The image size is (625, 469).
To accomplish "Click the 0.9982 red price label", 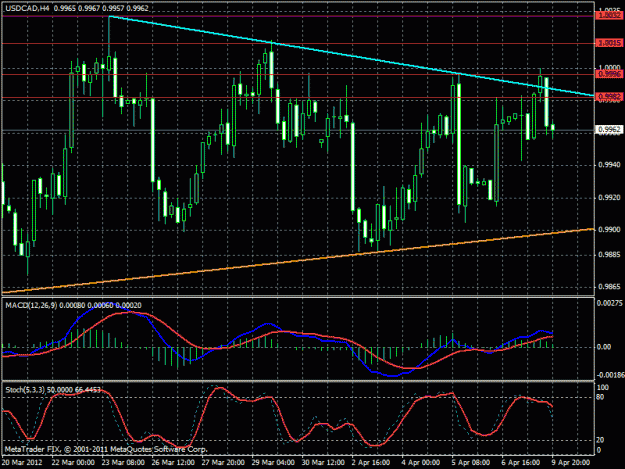I will (609, 97).
